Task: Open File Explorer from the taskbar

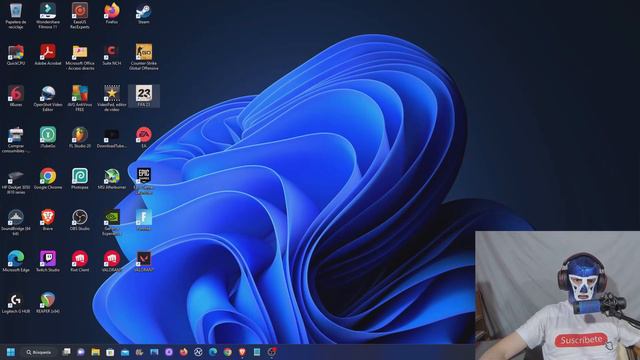Action: [96, 352]
